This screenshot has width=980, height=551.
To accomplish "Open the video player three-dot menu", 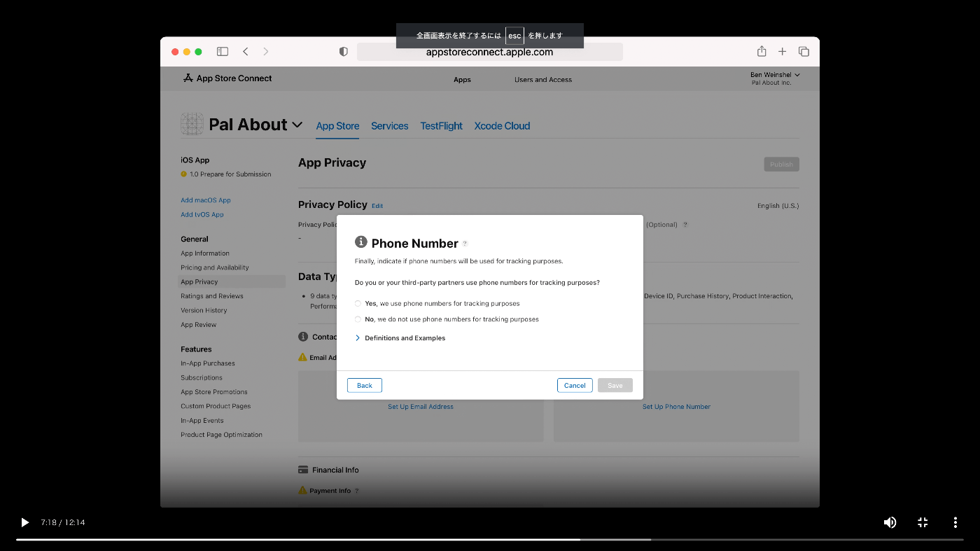I will coord(955,522).
